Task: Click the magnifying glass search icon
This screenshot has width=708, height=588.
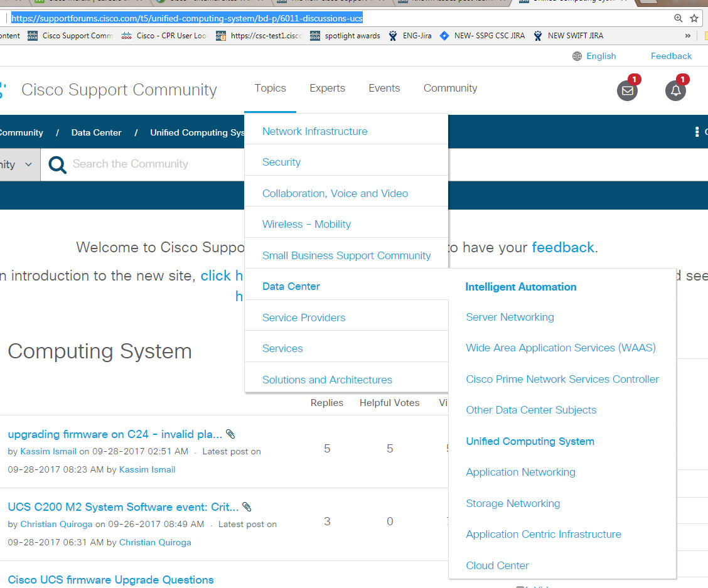Action: [x=57, y=164]
